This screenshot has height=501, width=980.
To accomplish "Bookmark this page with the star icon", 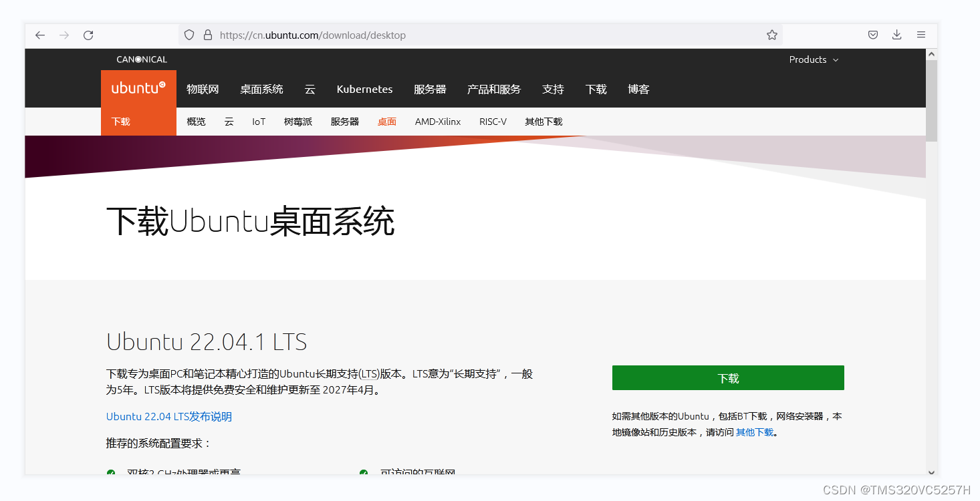I will click(772, 35).
